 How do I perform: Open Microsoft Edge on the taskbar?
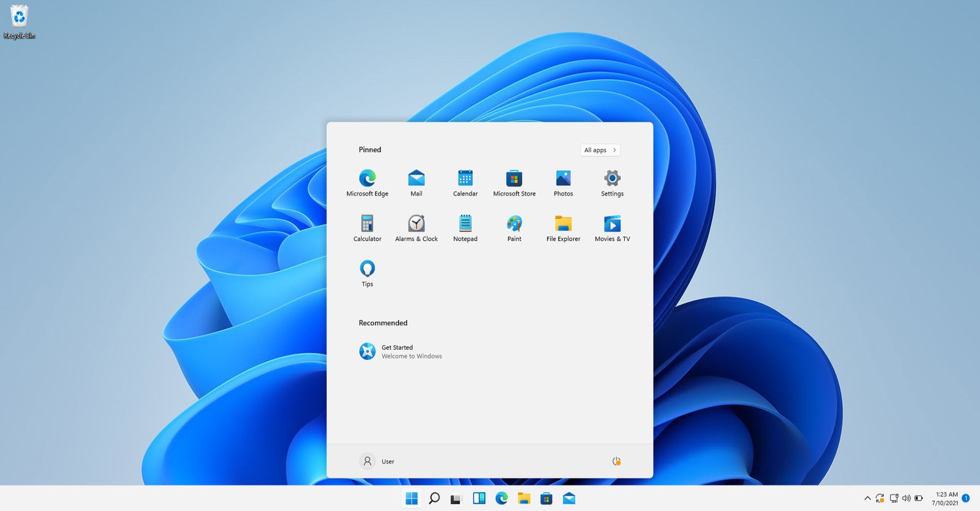(502, 499)
